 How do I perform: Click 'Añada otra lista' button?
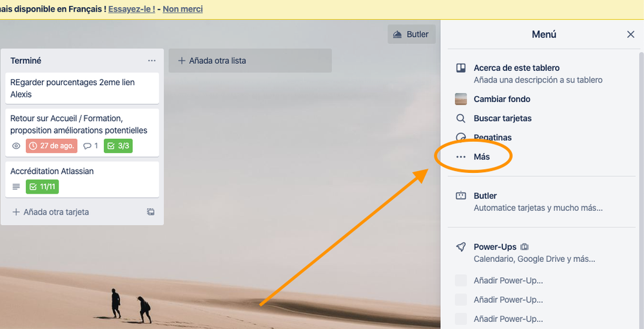click(250, 61)
